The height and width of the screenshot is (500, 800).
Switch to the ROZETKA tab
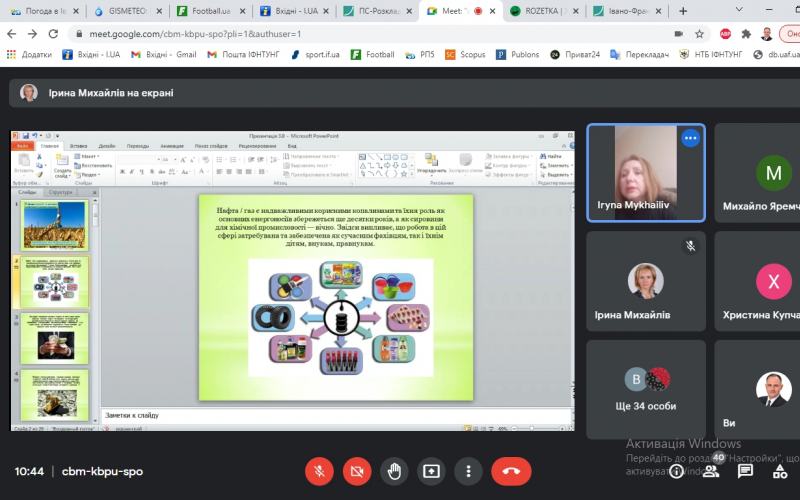pyautogui.click(x=543, y=11)
